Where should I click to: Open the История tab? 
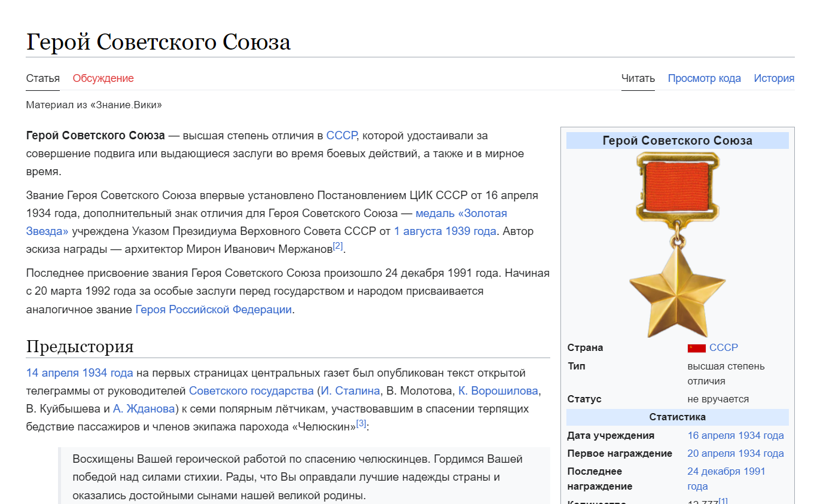773,78
